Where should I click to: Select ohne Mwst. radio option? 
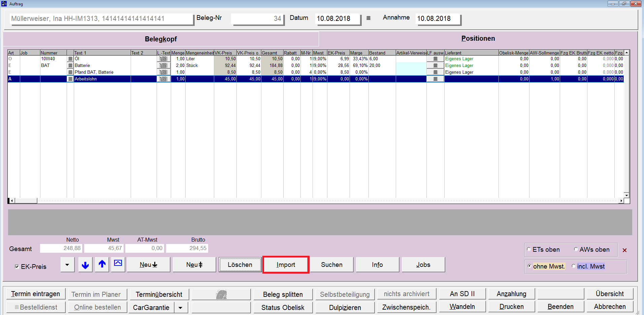[x=529, y=266]
